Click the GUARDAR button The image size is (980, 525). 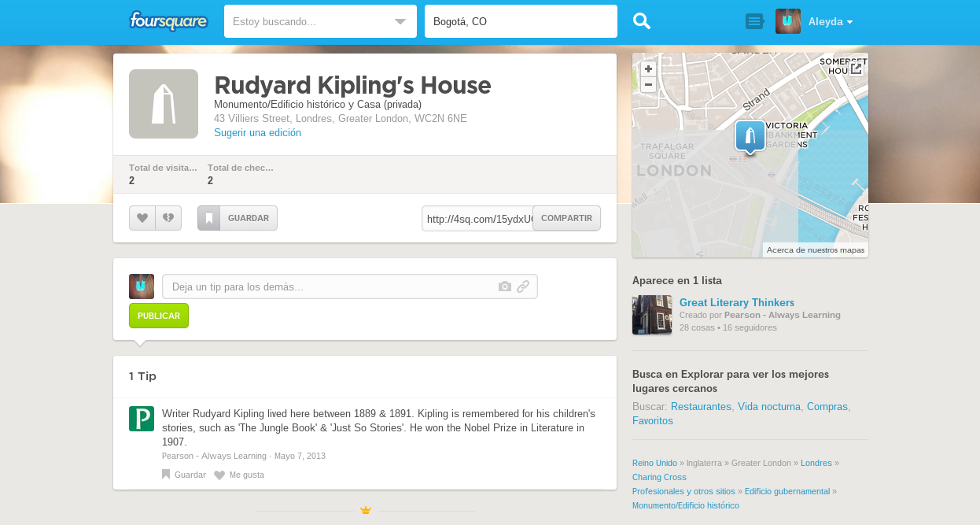(238, 218)
